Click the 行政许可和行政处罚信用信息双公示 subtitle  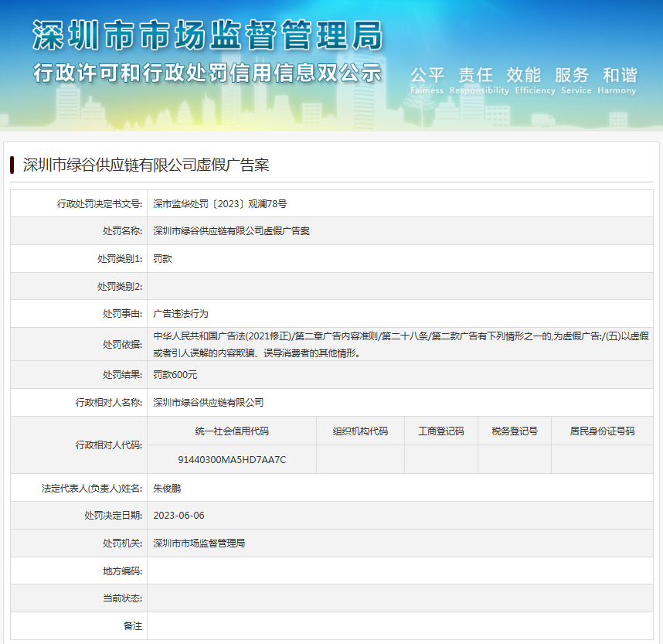tap(207, 73)
